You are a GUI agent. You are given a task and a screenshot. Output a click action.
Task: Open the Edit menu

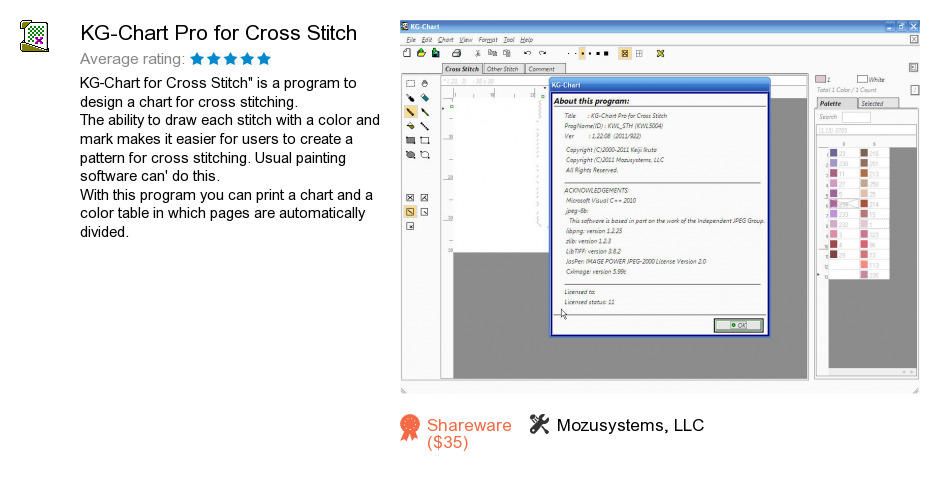[426, 40]
